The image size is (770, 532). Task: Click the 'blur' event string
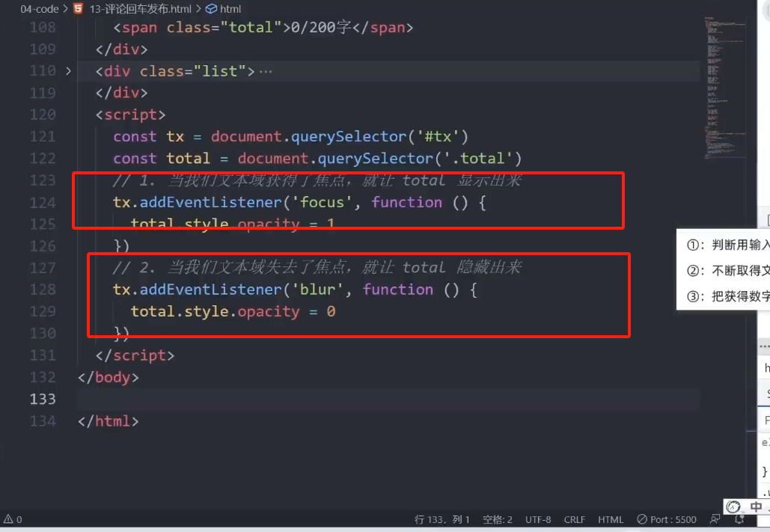pyautogui.click(x=318, y=290)
